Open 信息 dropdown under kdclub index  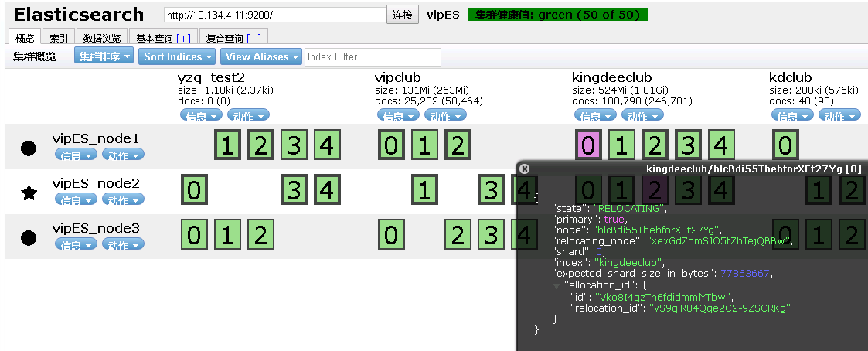pyautogui.click(x=792, y=115)
